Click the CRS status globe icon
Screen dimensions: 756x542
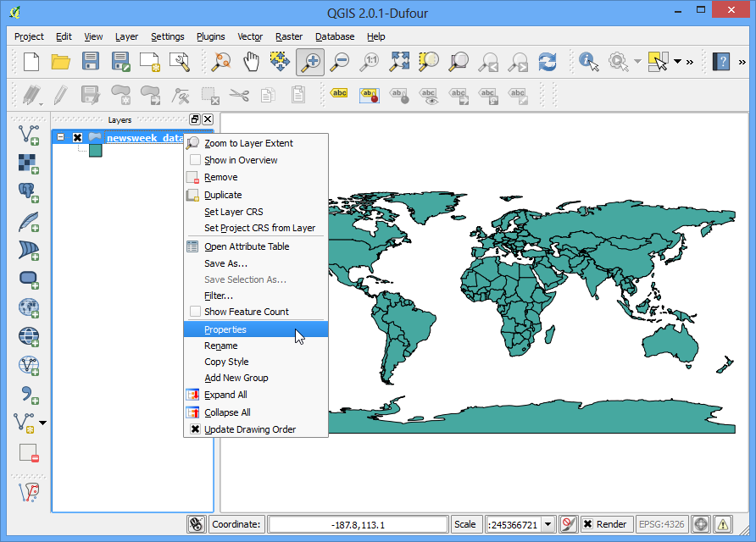[x=702, y=524]
